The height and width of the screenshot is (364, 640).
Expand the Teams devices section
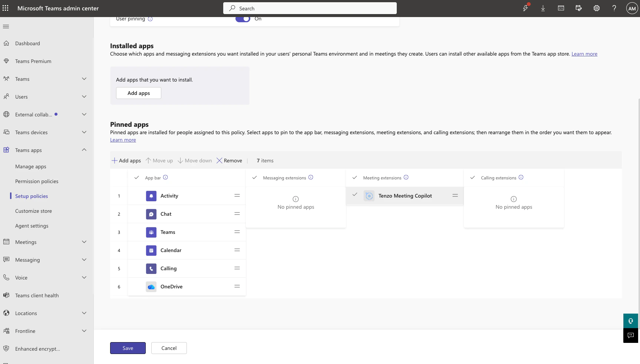point(84,132)
